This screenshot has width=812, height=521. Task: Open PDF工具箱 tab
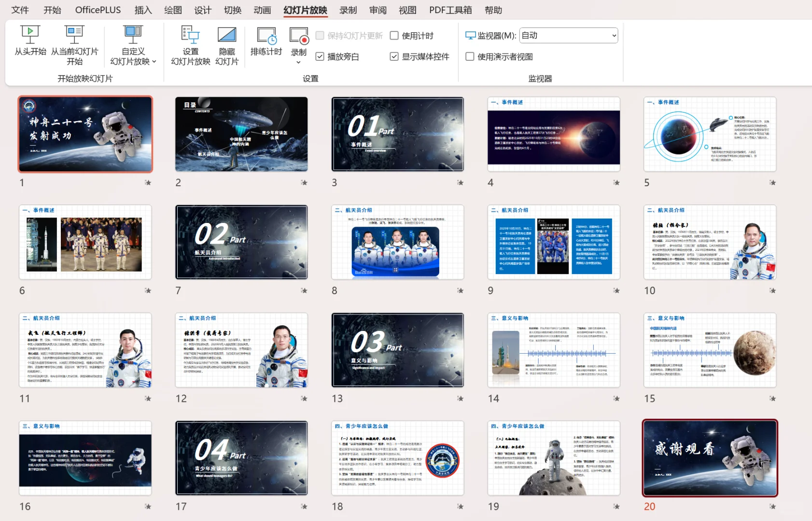pos(450,10)
